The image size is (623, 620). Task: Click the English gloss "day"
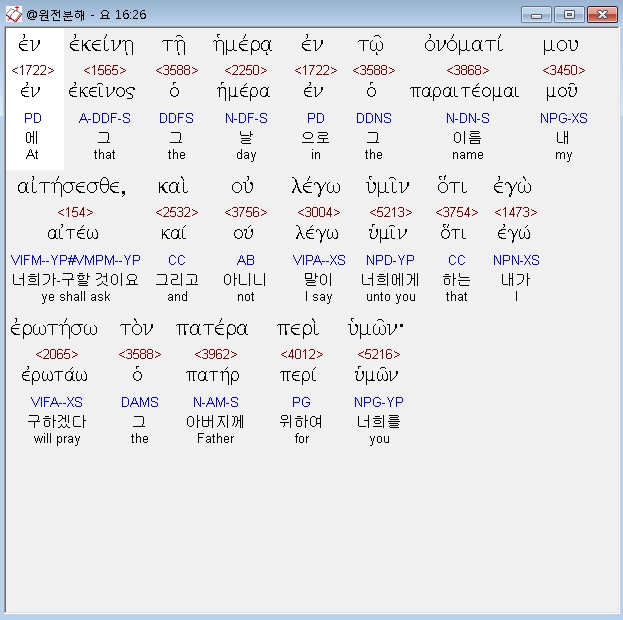click(x=246, y=155)
